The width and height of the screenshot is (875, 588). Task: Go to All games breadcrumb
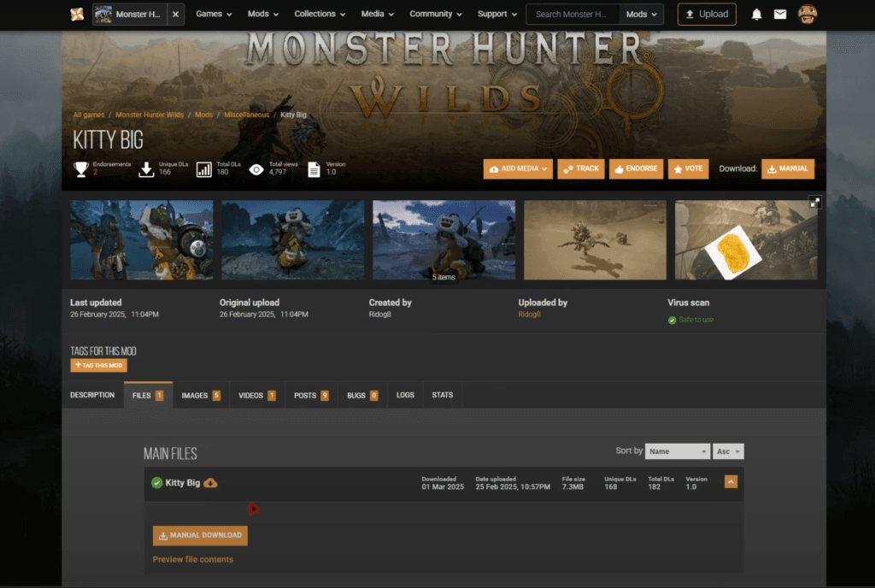click(x=89, y=115)
